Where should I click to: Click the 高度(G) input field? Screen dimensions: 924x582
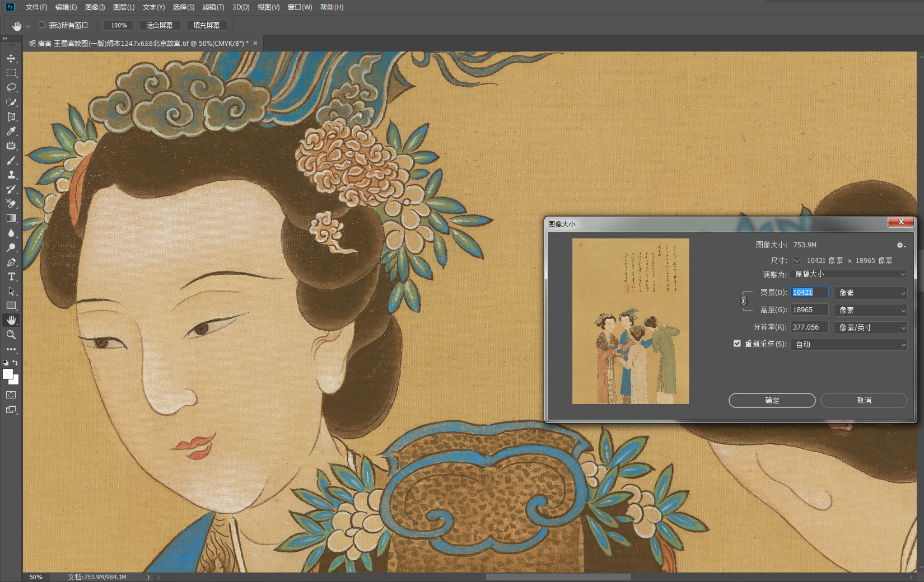810,310
